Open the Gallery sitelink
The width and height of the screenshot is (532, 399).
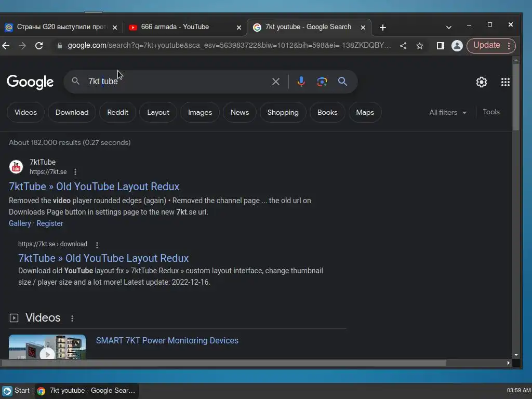pyautogui.click(x=20, y=223)
